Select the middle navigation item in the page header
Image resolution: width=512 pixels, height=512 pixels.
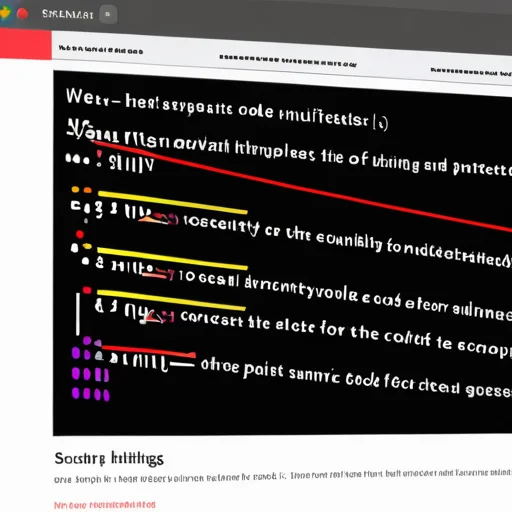[x=288, y=61]
